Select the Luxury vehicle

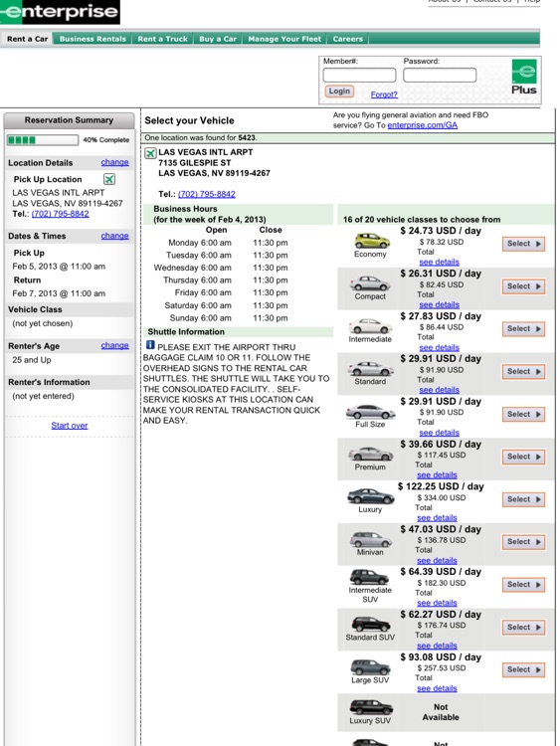(523, 499)
